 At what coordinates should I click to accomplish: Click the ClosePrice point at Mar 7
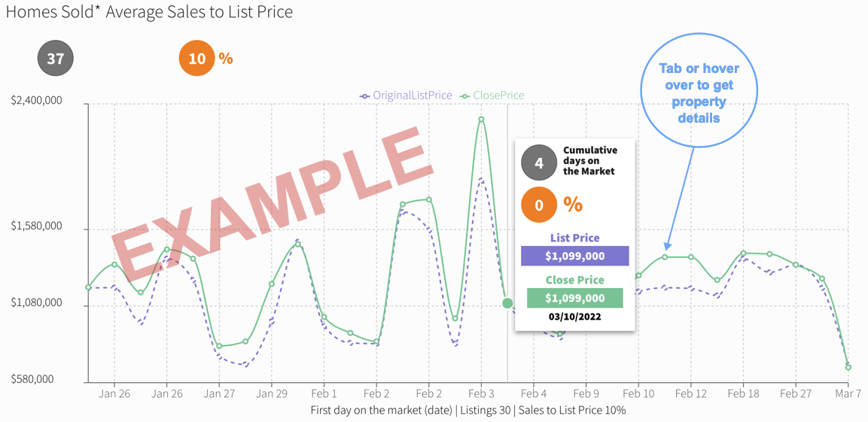pyautogui.click(x=848, y=367)
